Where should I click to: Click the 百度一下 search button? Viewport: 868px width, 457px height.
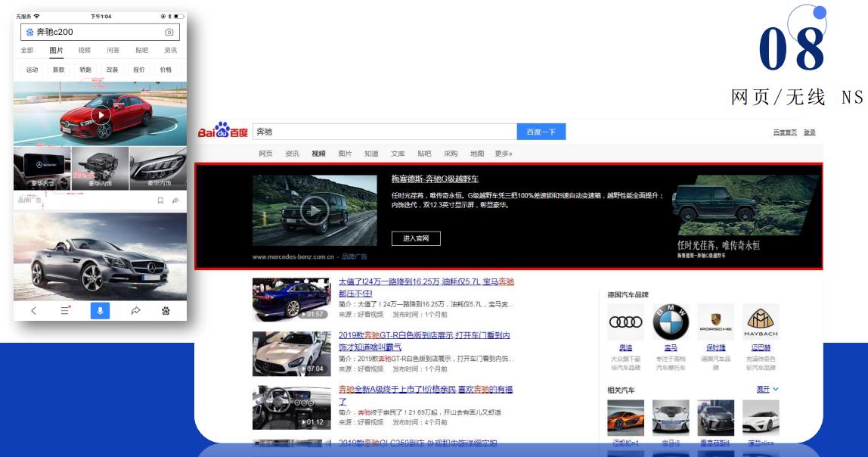541,132
